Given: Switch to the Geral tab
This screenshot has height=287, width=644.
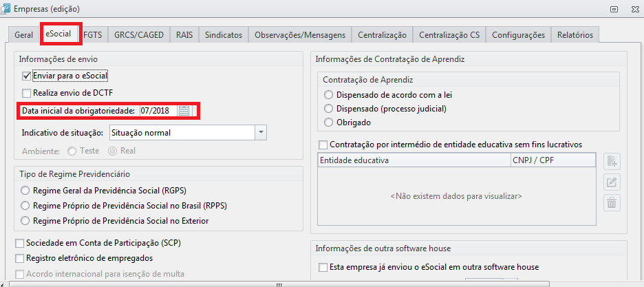Looking at the screenshot, I should coord(24,35).
